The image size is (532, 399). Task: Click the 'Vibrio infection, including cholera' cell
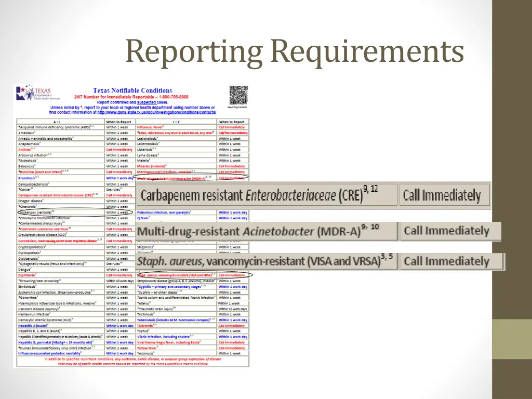tap(176, 337)
